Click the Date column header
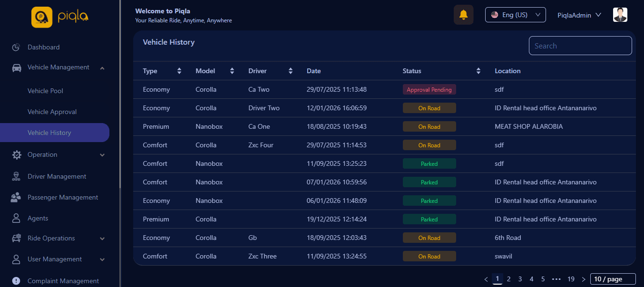Screen dimensions: 644x287 click(314, 71)
